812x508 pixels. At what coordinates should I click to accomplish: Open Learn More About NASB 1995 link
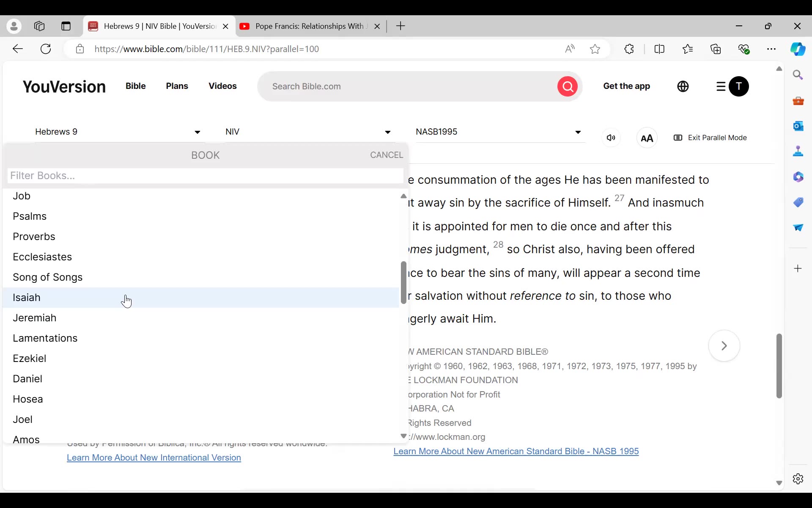coord(516,451)
